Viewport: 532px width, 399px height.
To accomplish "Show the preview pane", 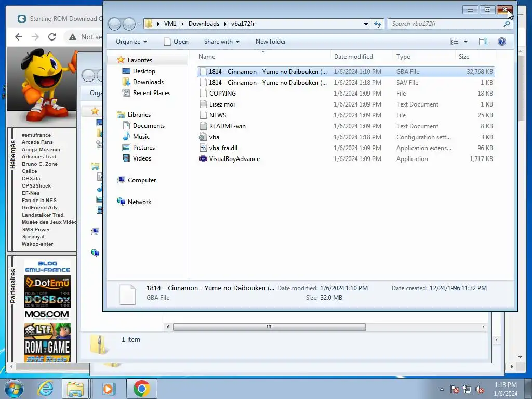I will pyautogui.click(x=483, y=42).
